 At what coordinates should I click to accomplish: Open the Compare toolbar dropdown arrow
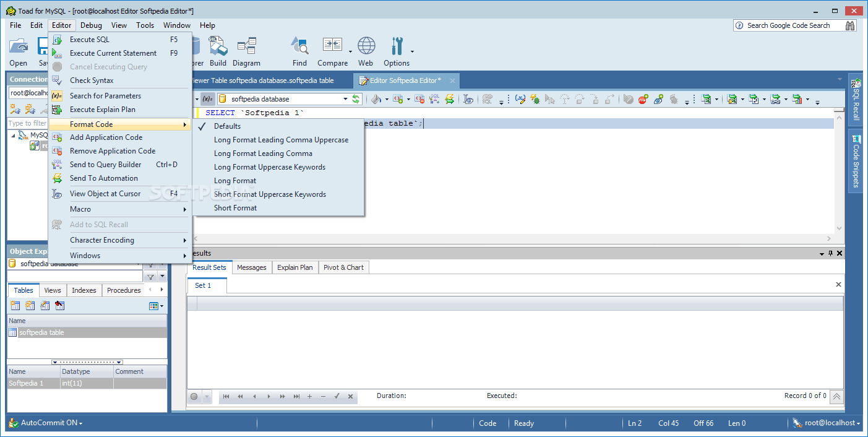[x=350, y=51]
